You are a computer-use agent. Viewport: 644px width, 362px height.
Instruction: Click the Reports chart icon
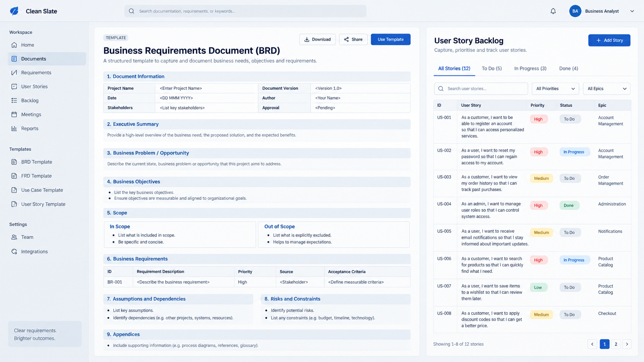(x=14, y=129)
